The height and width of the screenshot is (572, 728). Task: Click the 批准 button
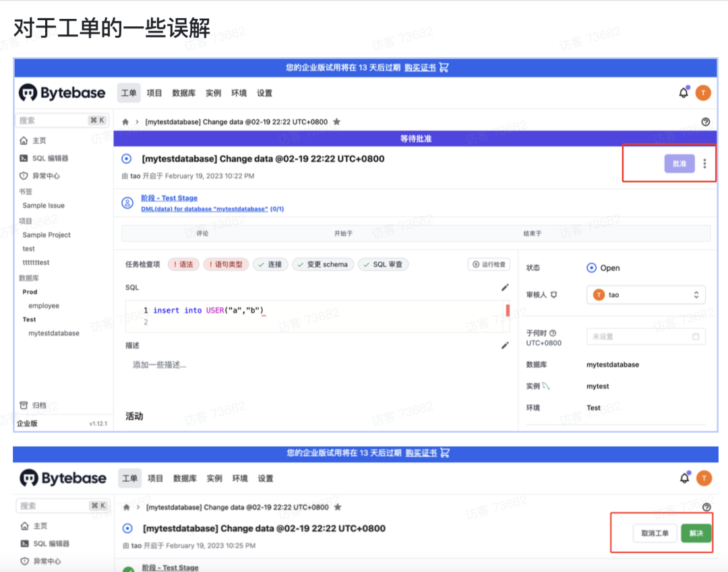click(x=679, y=164)
